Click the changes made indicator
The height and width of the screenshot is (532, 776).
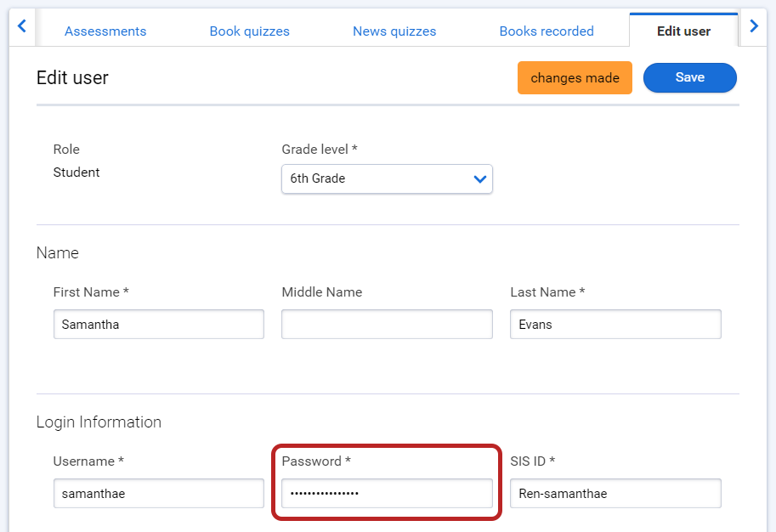point(575,77)
